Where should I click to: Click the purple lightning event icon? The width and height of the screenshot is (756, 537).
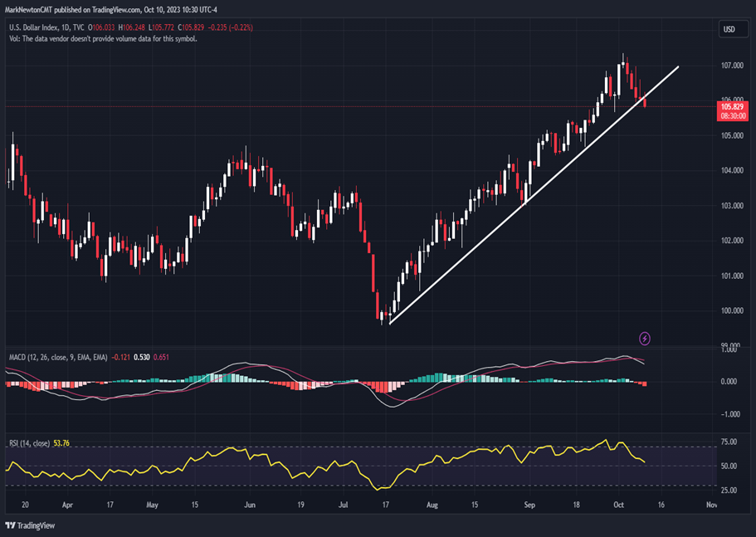click(x=645, y=339)
